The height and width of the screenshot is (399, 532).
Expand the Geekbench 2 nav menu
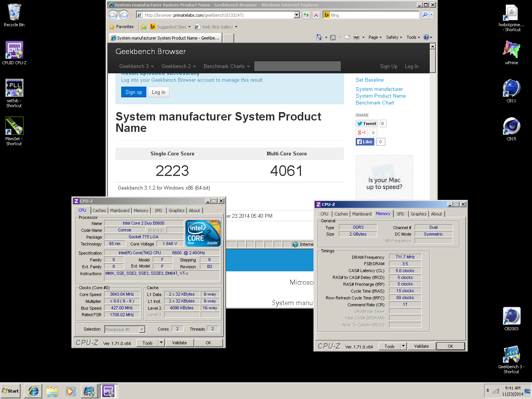point(179,66)
